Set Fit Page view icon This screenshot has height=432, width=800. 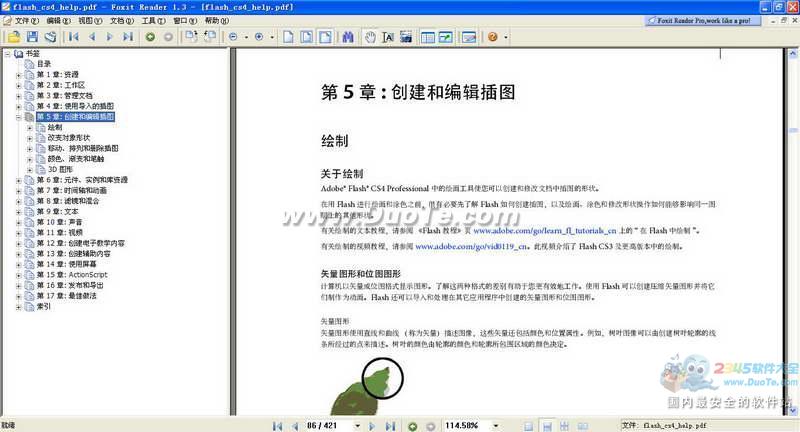pos(307,37)
